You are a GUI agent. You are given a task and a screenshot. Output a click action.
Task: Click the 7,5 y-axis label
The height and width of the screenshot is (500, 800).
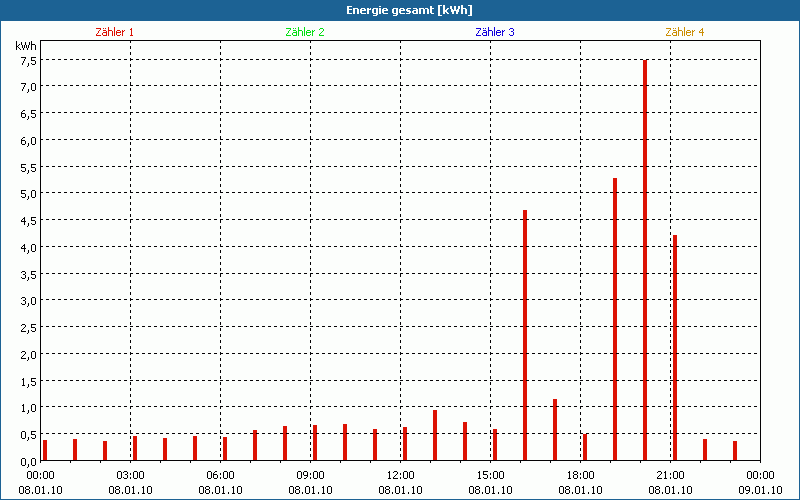[x=29, y=60]
